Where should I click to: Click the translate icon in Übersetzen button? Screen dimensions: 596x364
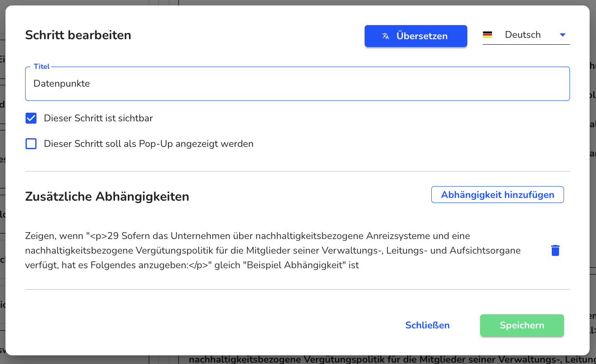pyautogui.click(x=386, y=36)
